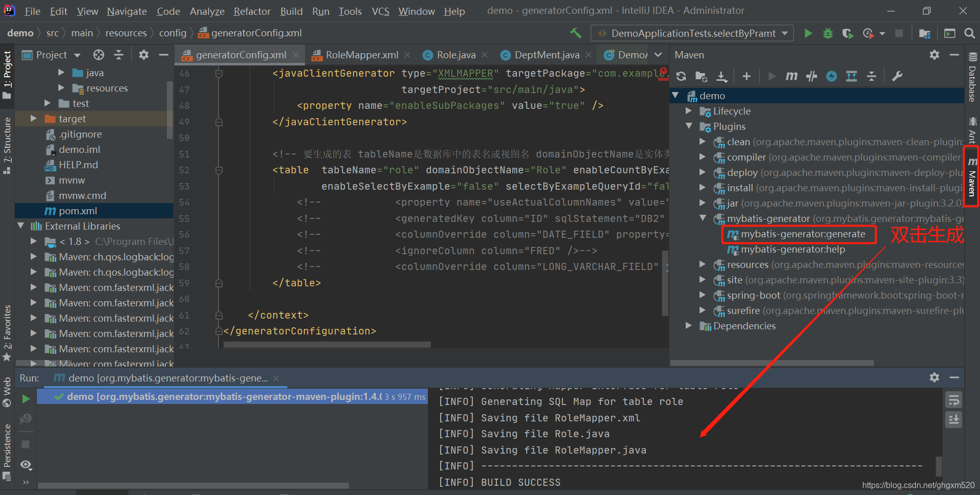Toggle Maven Offline Mode icon
980x495 pixels.
click(x=812, y=76)
